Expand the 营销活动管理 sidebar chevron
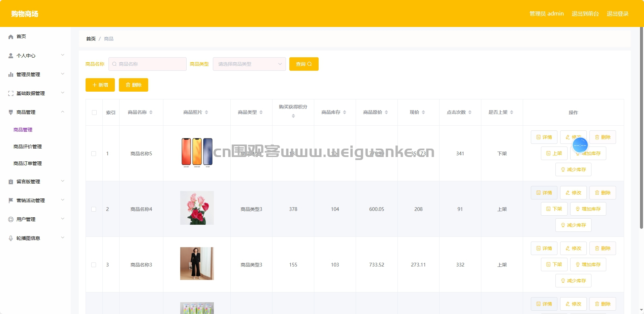This screenshot has height=314, width=644. click(x=63, y=200)
